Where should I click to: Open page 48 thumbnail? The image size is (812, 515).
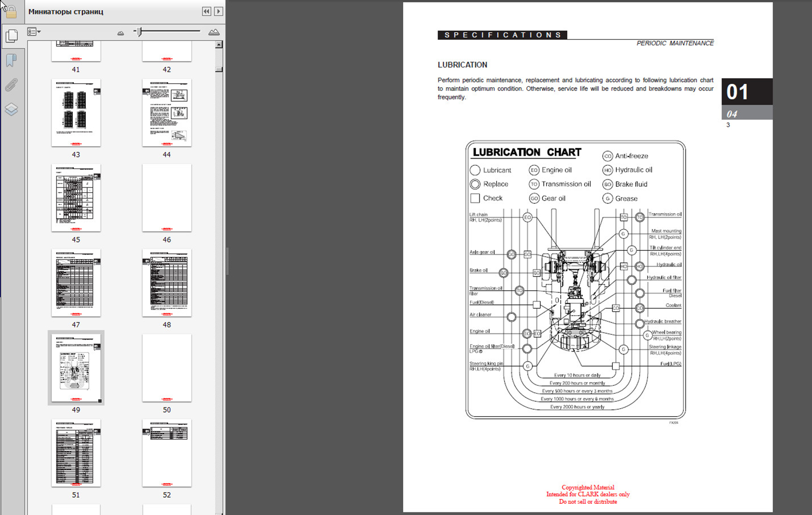click(167, 283)
